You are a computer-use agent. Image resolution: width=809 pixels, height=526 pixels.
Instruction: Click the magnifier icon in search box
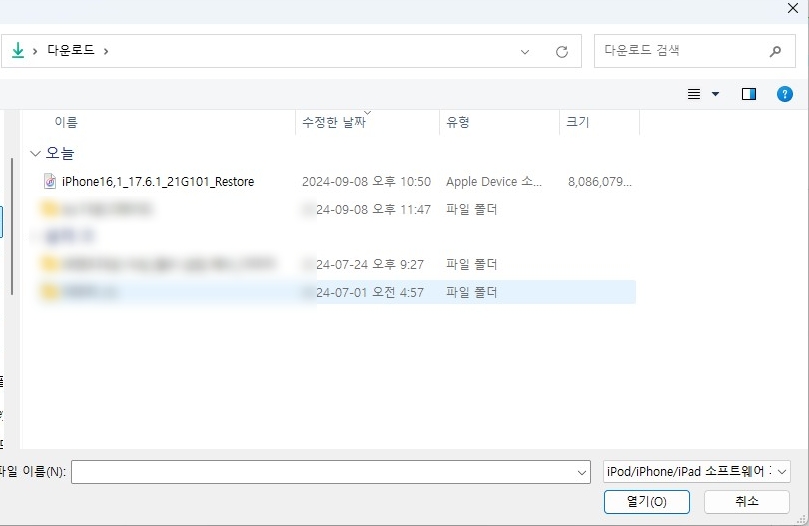click(775, 51)
